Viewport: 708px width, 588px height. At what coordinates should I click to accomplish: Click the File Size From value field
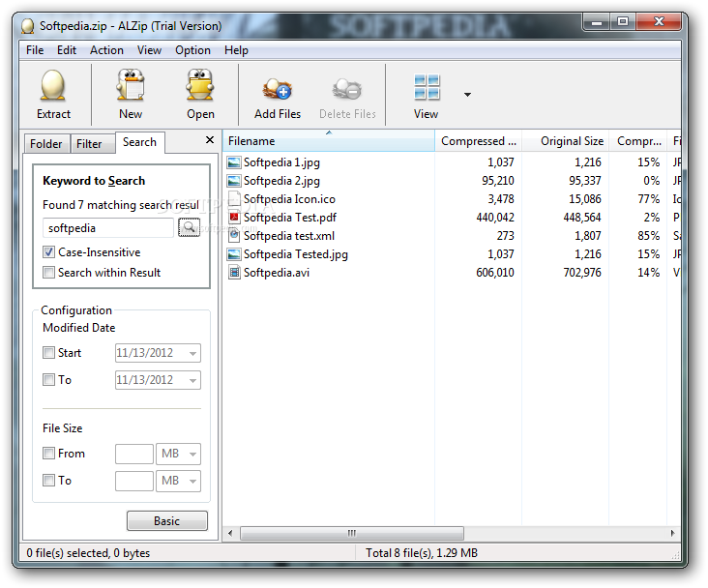click(x=134, y=454)
